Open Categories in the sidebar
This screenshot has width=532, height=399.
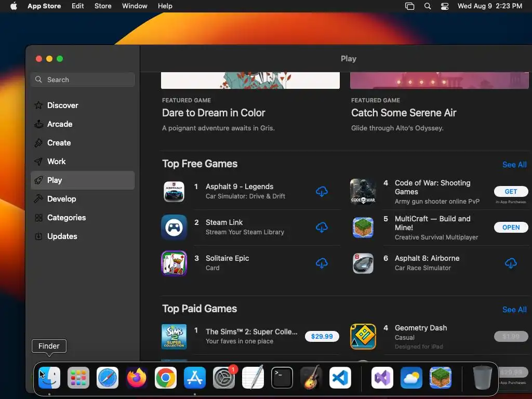pyautogui.click(x=83, y=218)
